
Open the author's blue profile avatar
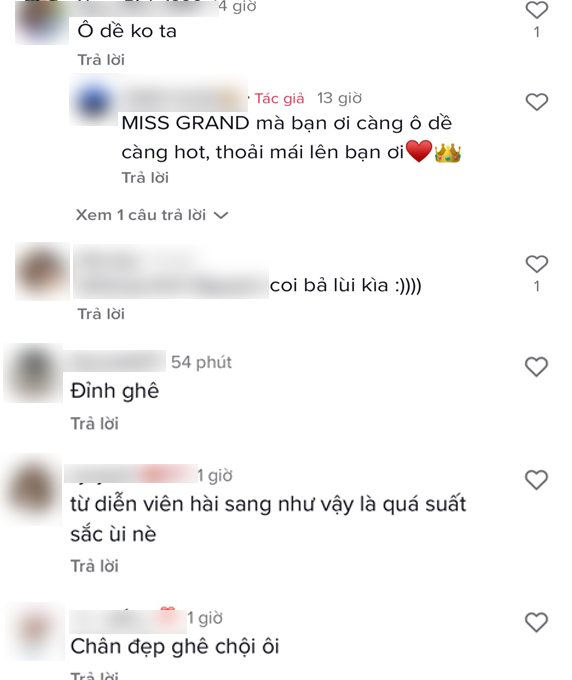[x=93, y=100]
